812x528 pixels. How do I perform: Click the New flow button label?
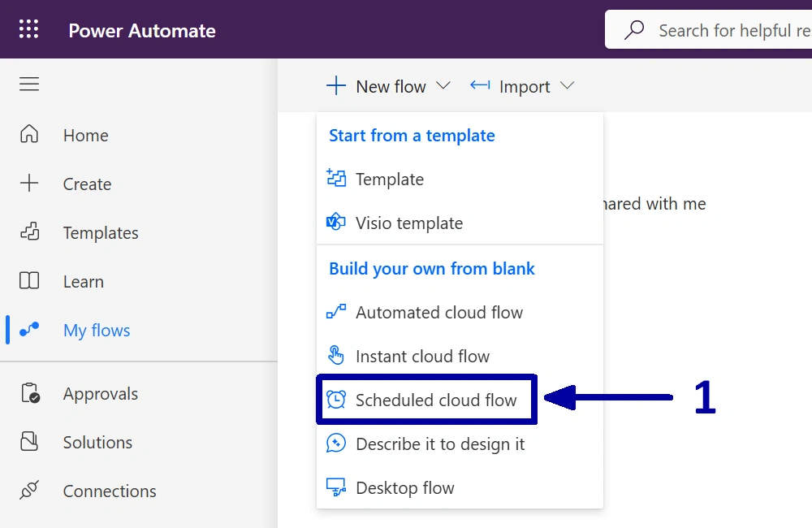pos(391,86)
